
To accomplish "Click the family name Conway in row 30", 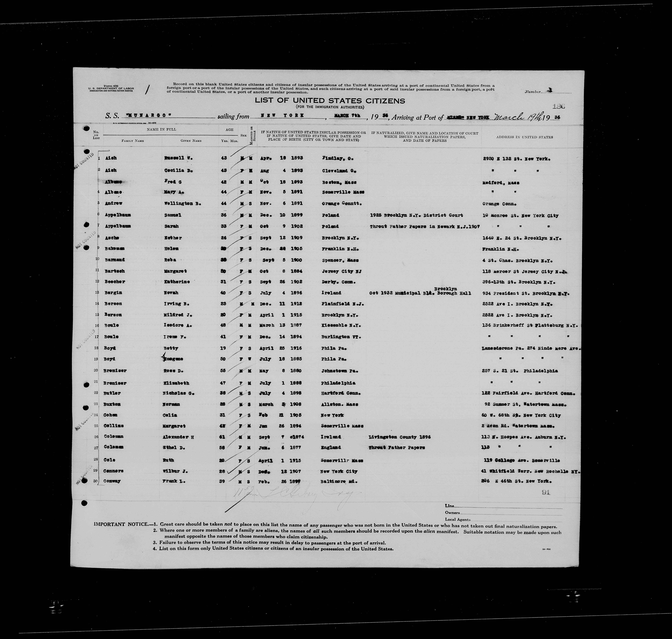I will [112, 481].
